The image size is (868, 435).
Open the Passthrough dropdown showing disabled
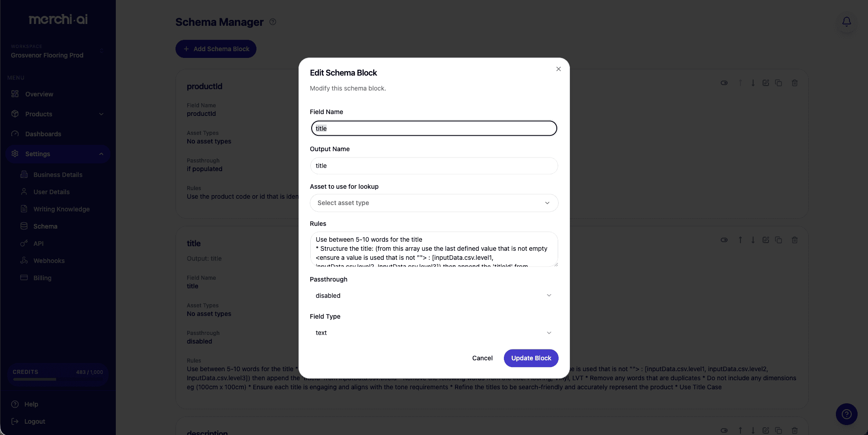coord(433,295)
